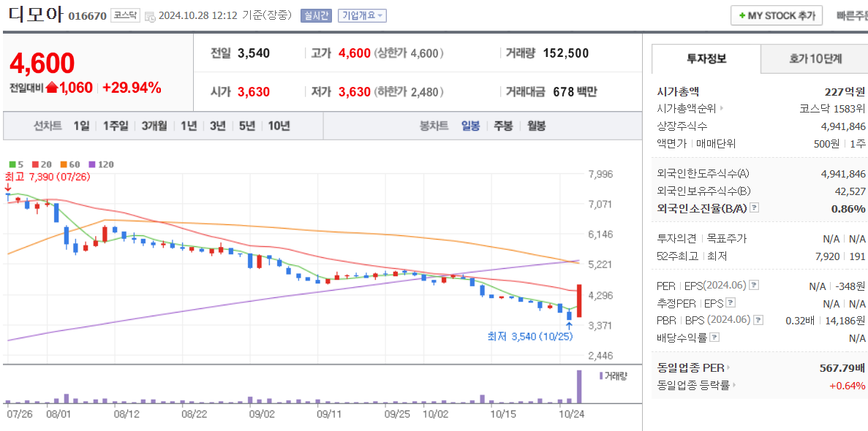Select the 월봉 candlestick chart
Image resolution: width=868 pixels, height=431 pixels.
pos(536,126)
